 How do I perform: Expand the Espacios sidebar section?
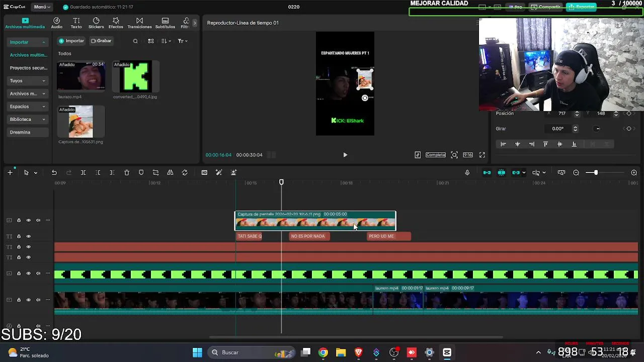point(28,107)
